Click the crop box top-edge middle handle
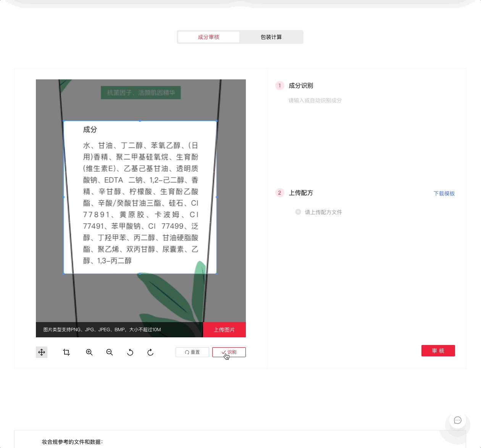This screenshot has height=448, width=481. pyautogui.click(x=140, y=121)
